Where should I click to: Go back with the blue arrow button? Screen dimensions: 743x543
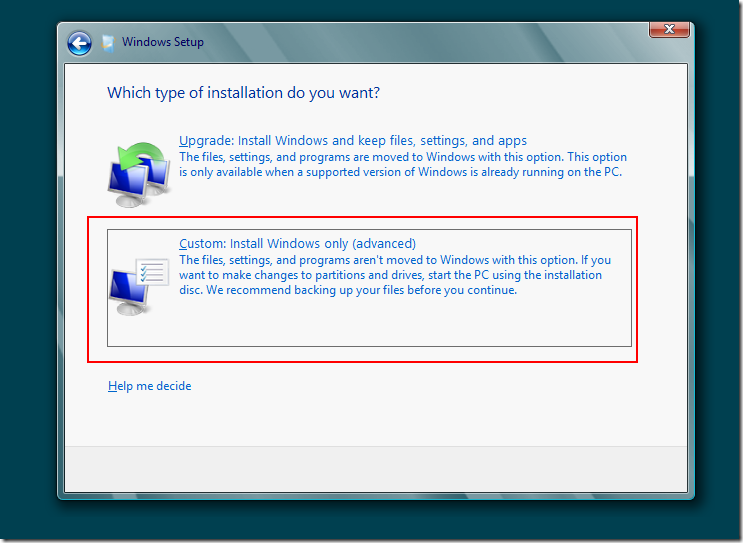79,44
